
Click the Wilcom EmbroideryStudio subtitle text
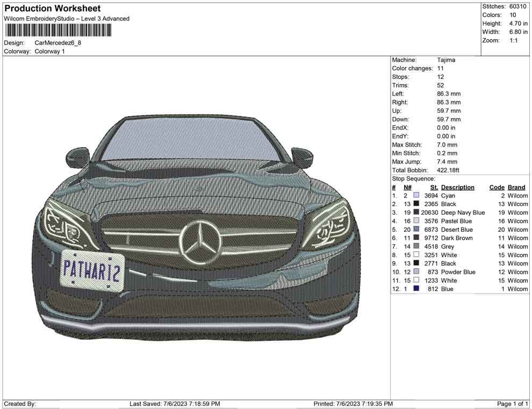[x=67, y=19]
